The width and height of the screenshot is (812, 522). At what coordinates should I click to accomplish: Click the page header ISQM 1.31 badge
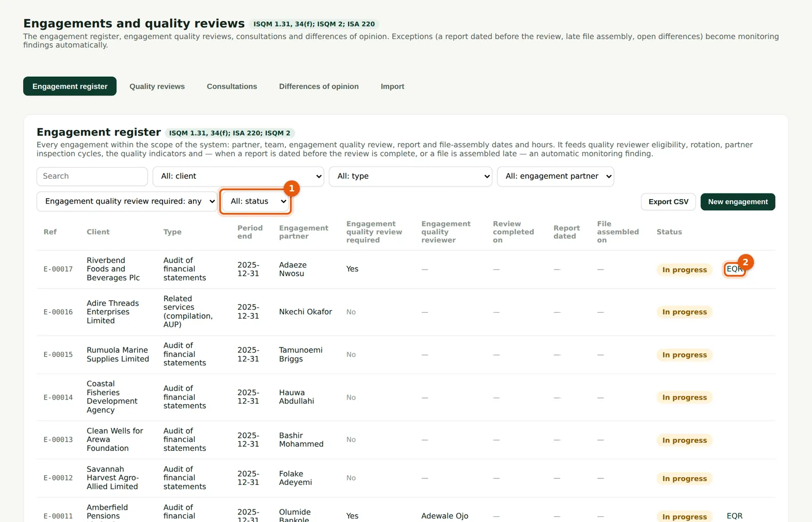point(314,24)
